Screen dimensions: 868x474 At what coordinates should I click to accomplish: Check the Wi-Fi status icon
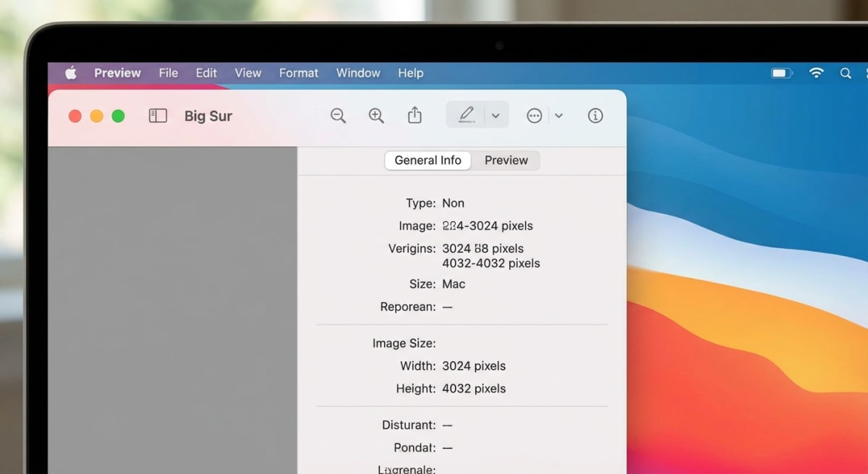(x=816, y=73)
